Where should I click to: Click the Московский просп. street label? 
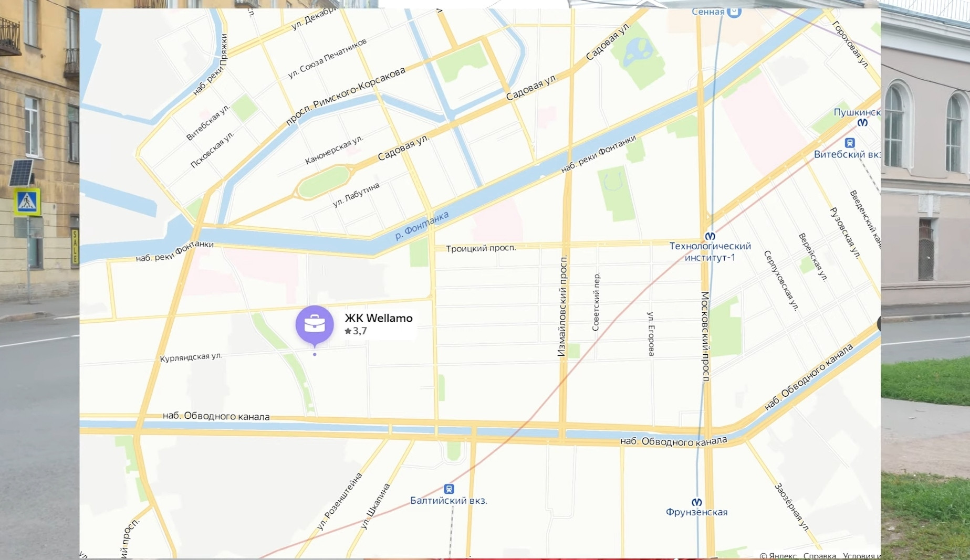(706, 337)
